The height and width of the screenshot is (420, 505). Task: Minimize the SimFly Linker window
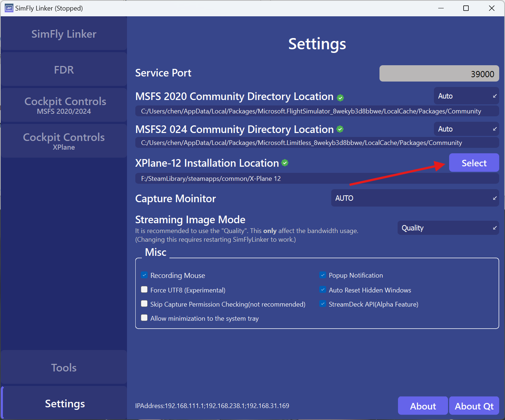click(441, 8)
